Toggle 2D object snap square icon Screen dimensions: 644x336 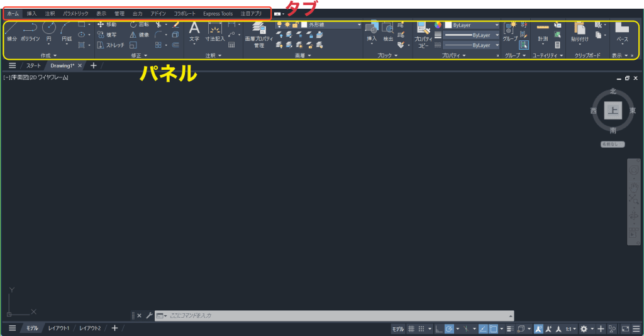pyautogui.click(x=493, y=328)
